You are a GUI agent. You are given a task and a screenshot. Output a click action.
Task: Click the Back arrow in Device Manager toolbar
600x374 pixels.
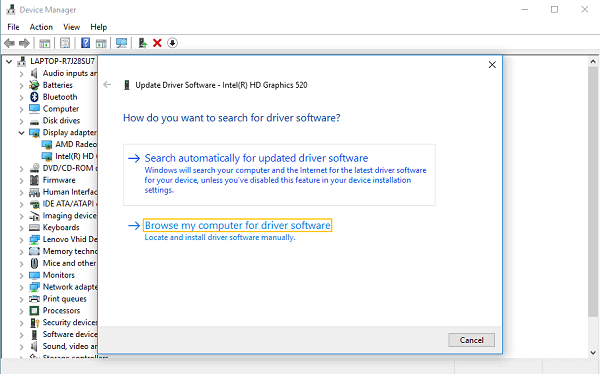point(10,43)
